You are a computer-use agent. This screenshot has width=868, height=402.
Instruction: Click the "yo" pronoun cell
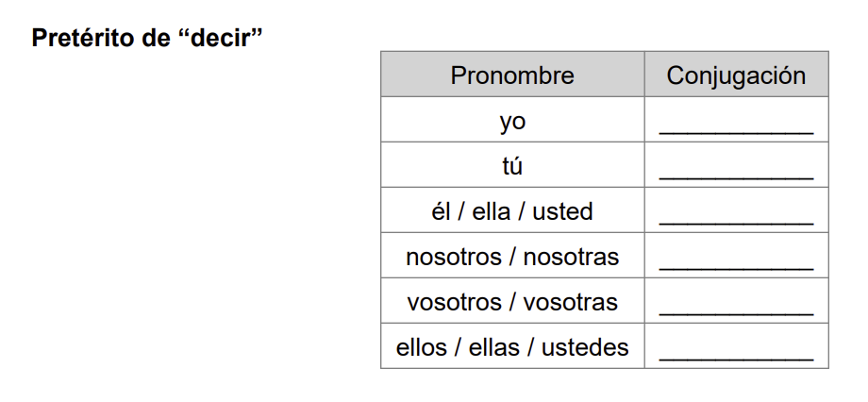pyautogui.click(x=512, y=121)
